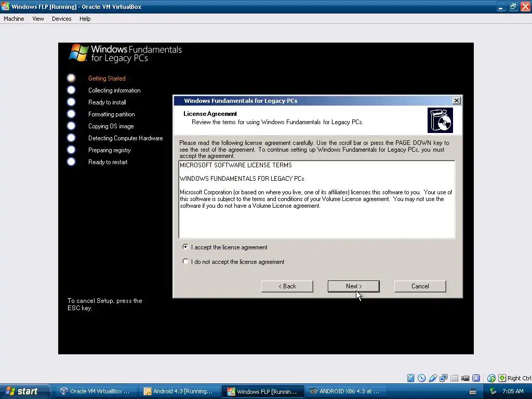The height and width of the screenshot is (399, 532).
Task: Select 'I accept the license agreement'
Action: (x=224, y=247)
